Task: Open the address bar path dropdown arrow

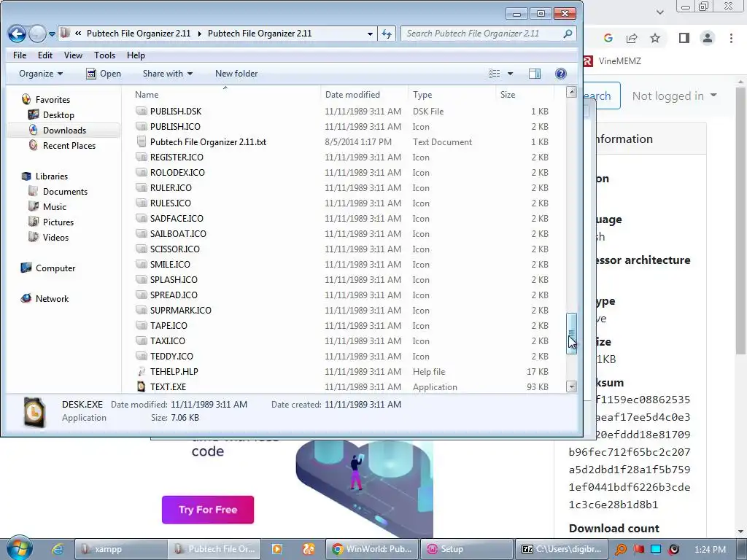Action: tap(370, 34)
